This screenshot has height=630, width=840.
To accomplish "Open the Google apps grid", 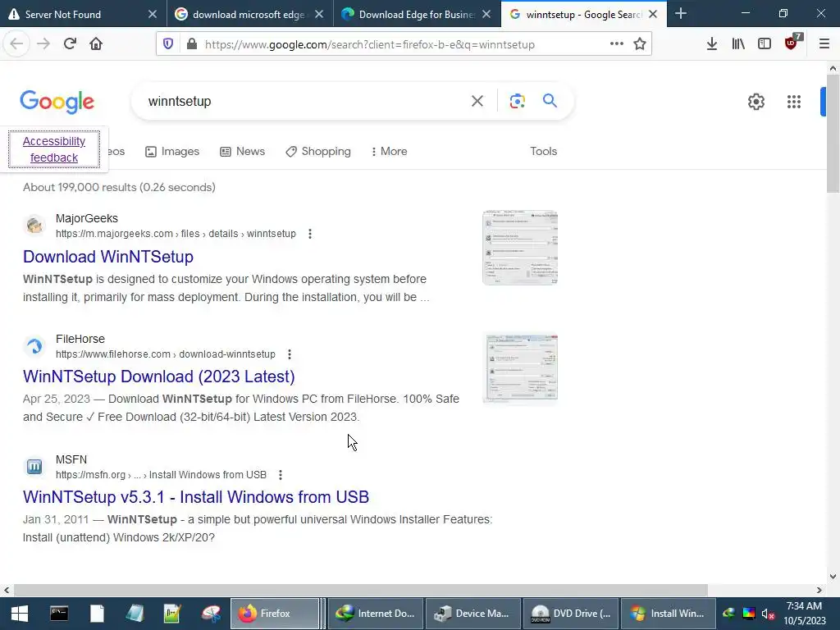I will point(794,102).
